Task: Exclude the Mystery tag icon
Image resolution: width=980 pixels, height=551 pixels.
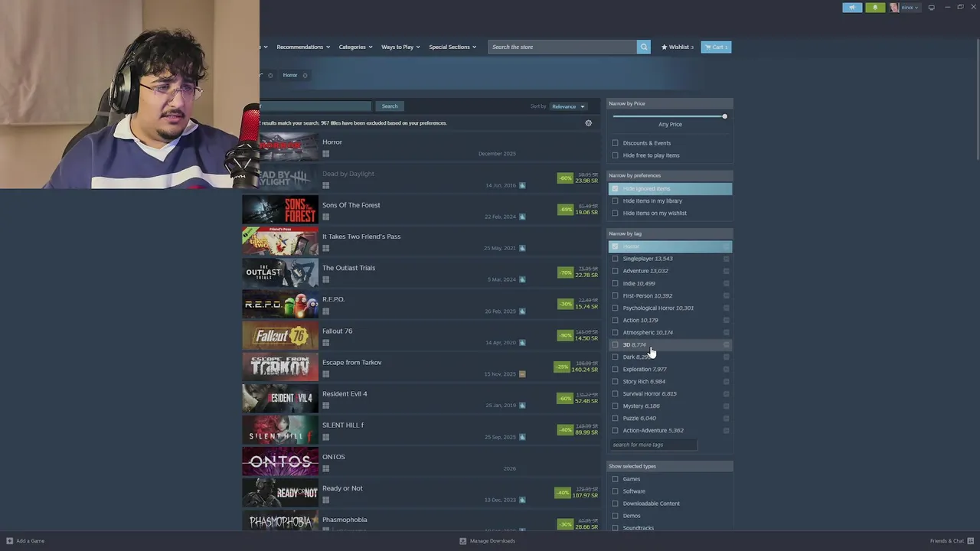Action: coord(726,406)
